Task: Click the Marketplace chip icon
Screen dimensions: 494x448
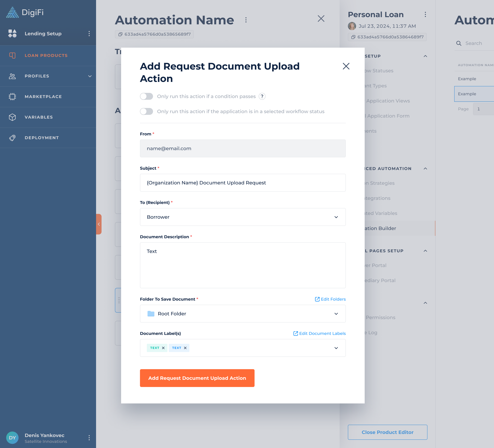Action: 12,97
